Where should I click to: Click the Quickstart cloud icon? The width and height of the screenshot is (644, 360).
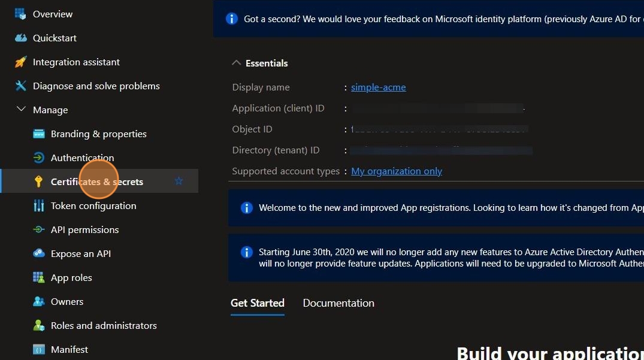pos(20,38)
